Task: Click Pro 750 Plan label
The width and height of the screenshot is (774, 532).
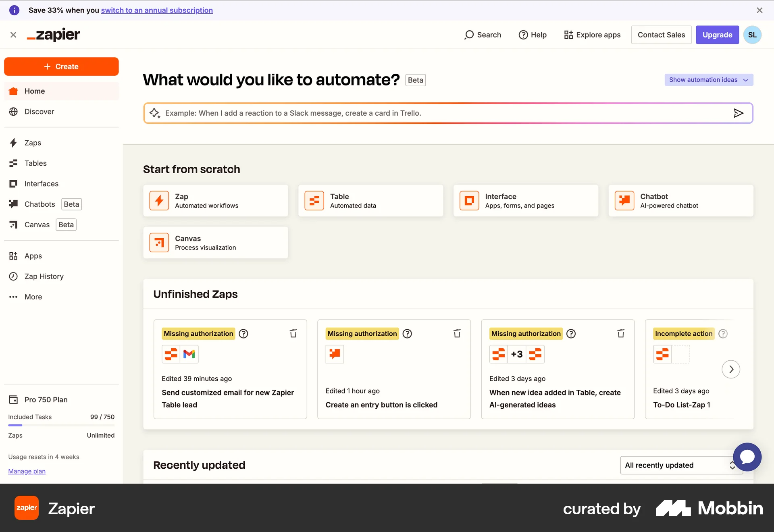Action: click(46, 400)
